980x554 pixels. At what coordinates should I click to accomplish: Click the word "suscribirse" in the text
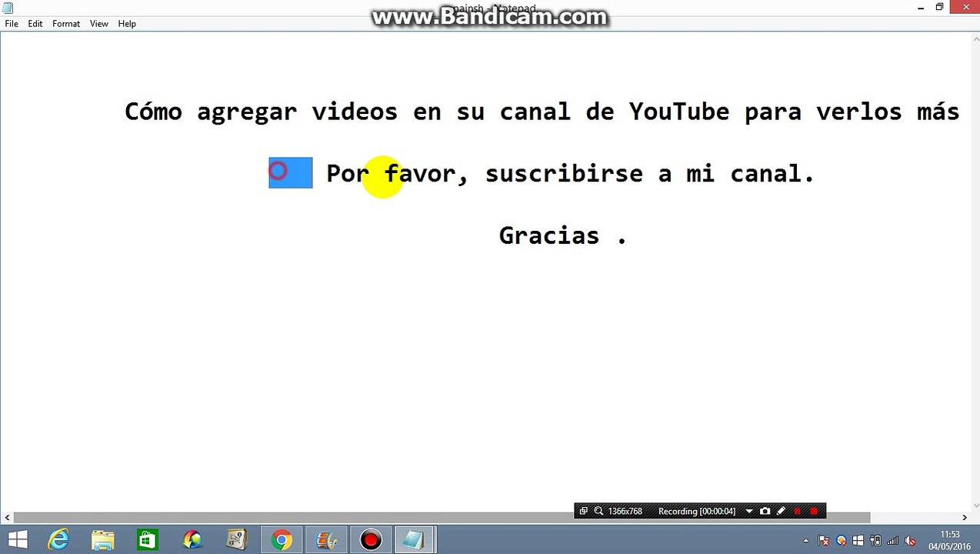coord(564,174)
